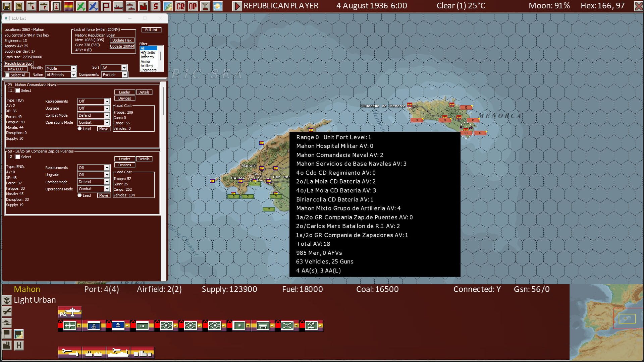644x362 pixels.
Task: Enable the Select All checkbox
Action: click(x=7, y=75)
